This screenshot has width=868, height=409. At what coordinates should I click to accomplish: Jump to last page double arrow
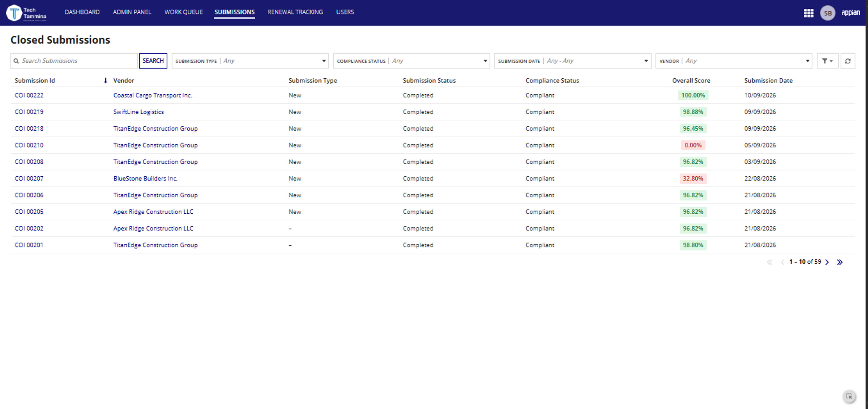pos(839,262)
